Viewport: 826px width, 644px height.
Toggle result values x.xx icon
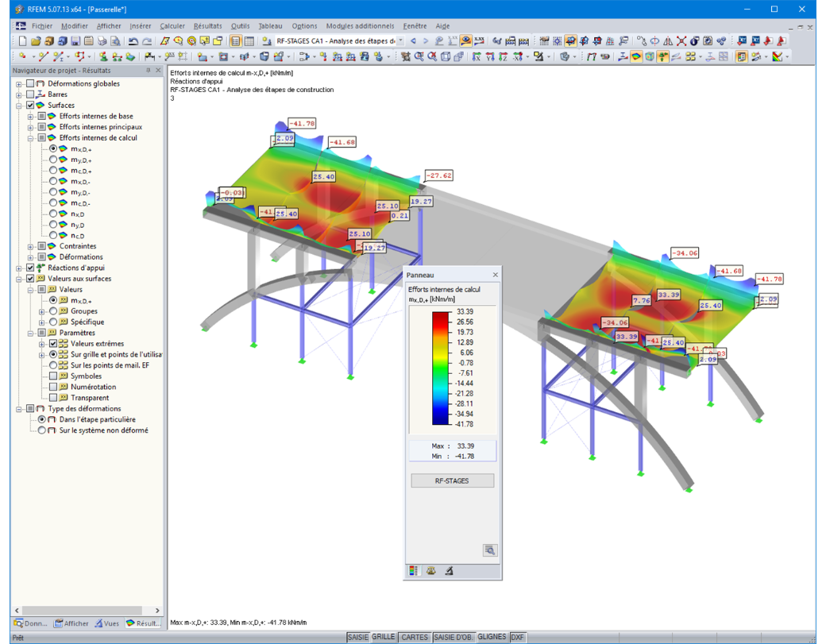[479, 40]
